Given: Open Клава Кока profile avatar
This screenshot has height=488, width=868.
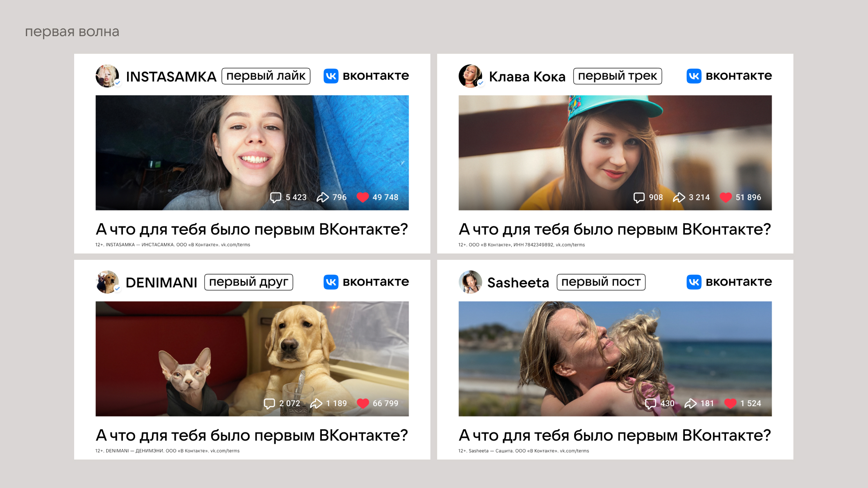Looking at the screenshot, I should (470, 76).
